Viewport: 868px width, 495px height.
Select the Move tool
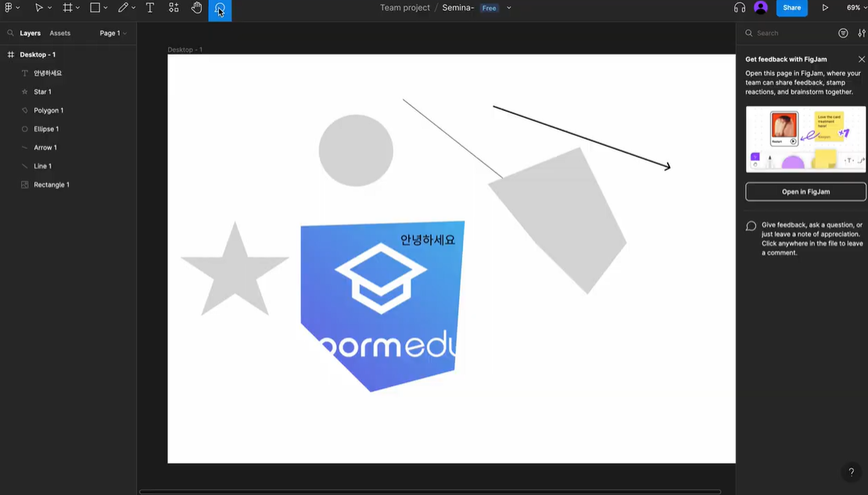(39, 8)
